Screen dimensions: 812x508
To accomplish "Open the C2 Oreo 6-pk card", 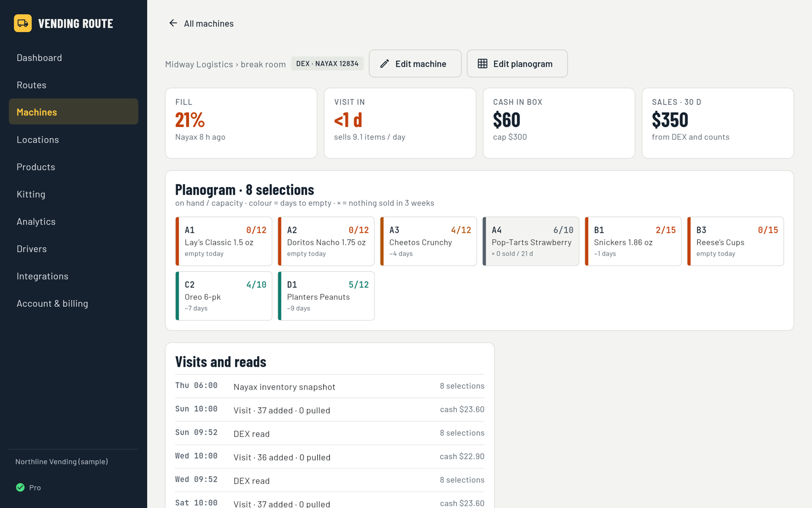I will point(224,296).
